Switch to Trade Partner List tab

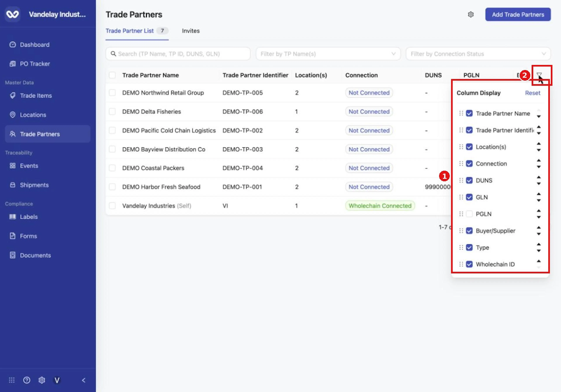137,31
